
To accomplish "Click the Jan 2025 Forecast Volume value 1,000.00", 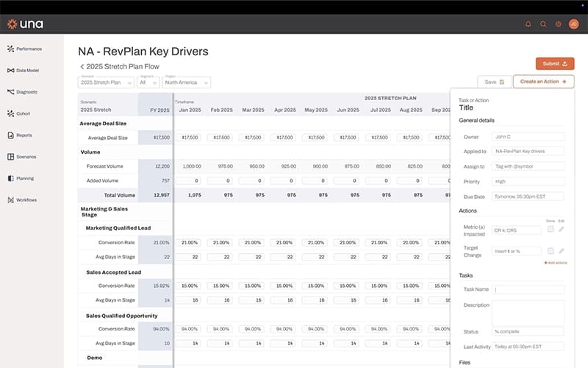I will pyautogui.click(x=192, y=166).
